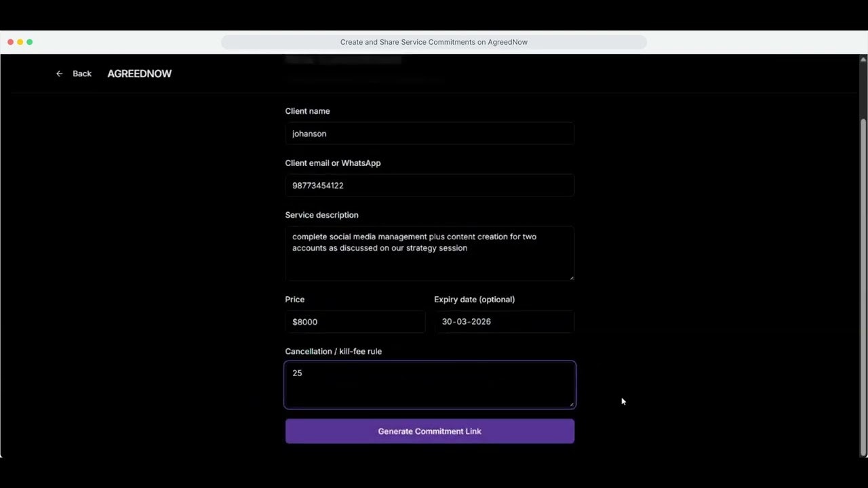Click the Price label
The image size is (868, 488).
(x=294, y=299)
